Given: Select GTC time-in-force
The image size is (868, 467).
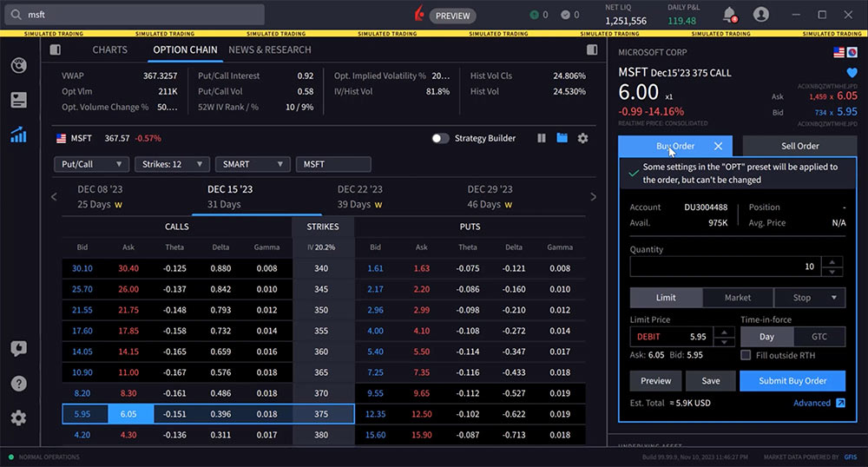Looking at the screenshot, I should point(819,337).
